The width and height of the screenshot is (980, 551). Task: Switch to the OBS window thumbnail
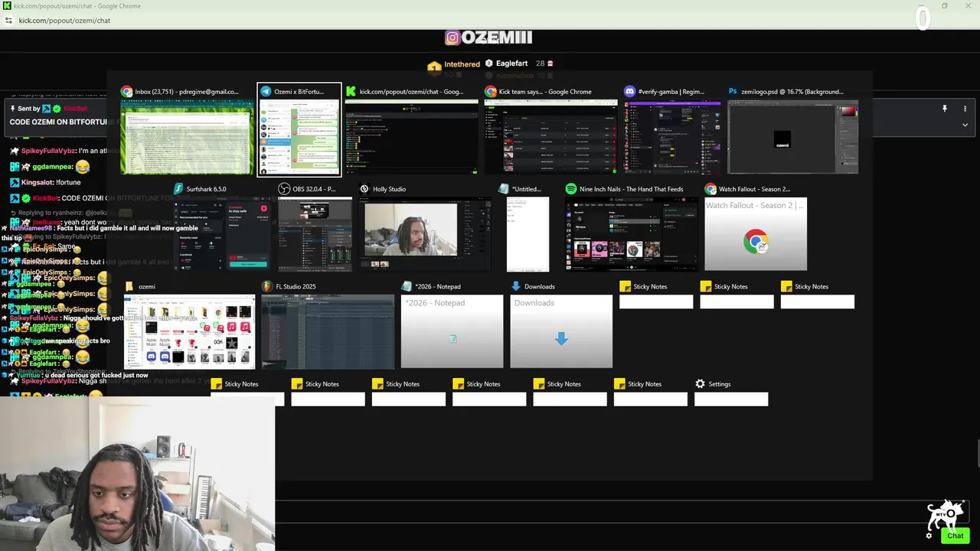tap(315, 234)
